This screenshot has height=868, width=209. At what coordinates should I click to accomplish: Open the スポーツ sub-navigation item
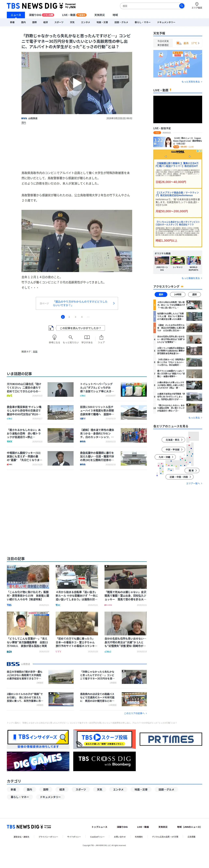tap(59, 22)
